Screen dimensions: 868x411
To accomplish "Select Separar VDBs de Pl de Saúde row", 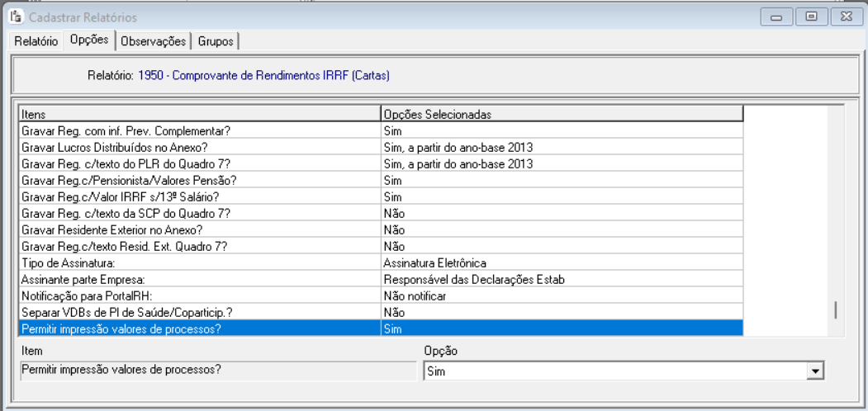I will pyautogui.click(x=198, y=313).
